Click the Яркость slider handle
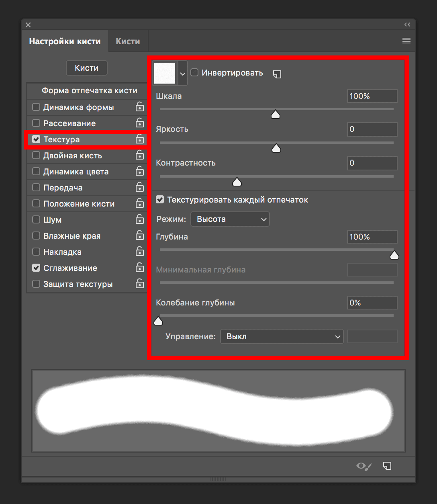 coord(276,149)
